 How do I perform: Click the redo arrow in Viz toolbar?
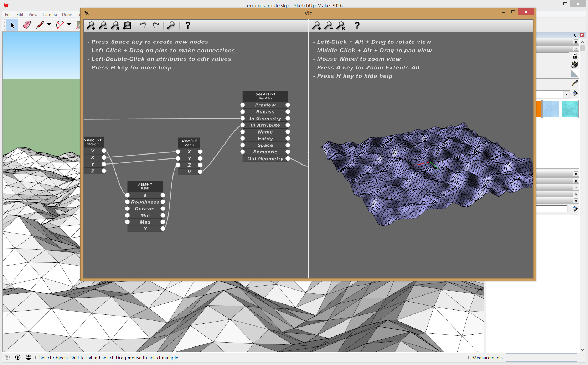pos(156,25)
